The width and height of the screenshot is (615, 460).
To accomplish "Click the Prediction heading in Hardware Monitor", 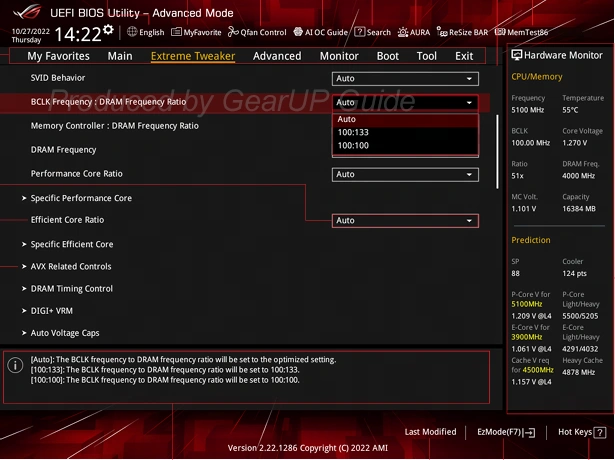I will click(531, 240).
